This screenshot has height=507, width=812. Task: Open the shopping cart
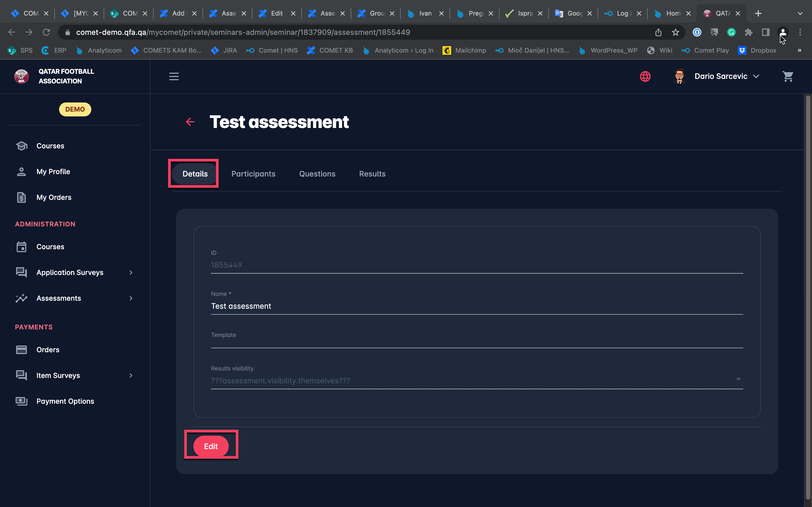pyautogui.click(x=788, y=76)
